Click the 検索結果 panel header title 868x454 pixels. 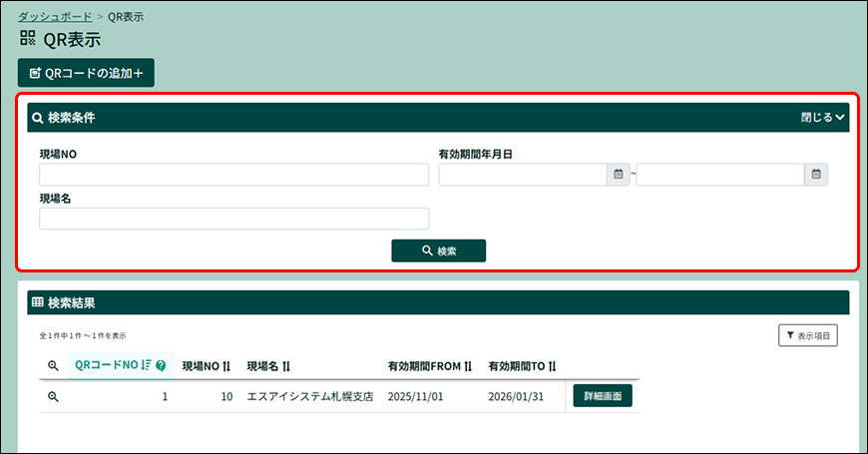[72, 303]
